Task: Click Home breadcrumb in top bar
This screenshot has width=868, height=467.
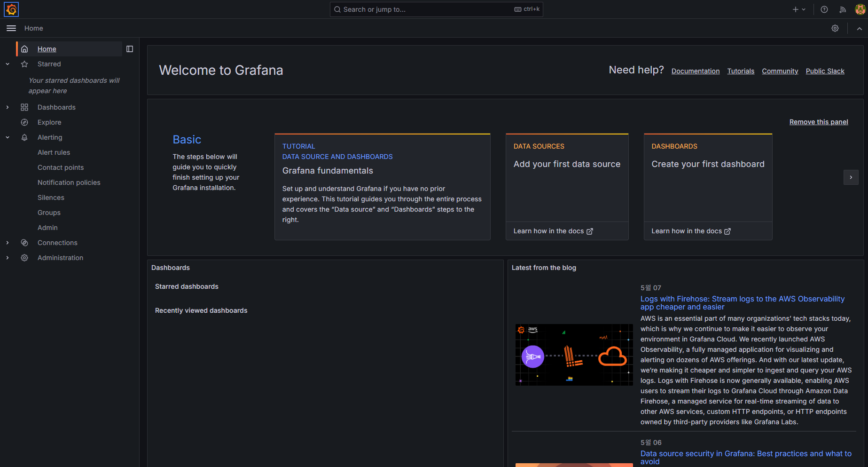Action: [34, 28]
